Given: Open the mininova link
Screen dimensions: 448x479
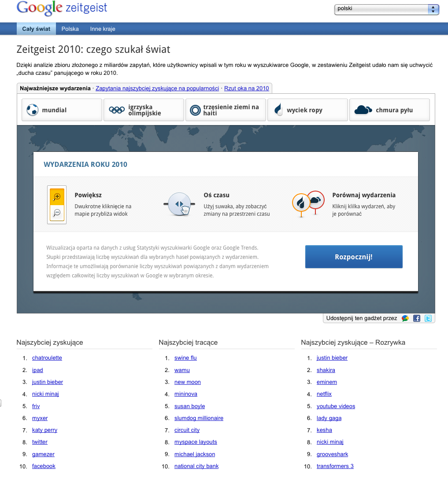Looking at the screenshot, I should (x=186, y=394).
